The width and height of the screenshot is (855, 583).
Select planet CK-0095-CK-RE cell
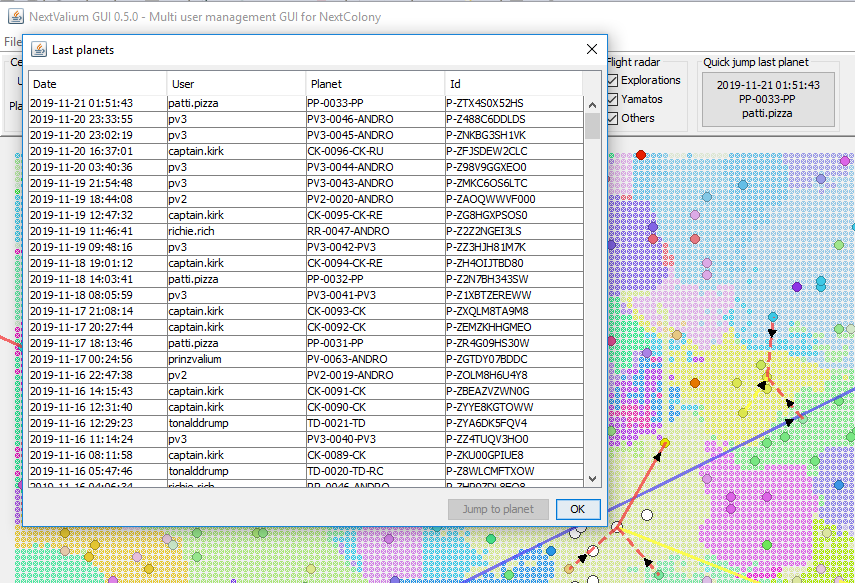pos(375,215)
